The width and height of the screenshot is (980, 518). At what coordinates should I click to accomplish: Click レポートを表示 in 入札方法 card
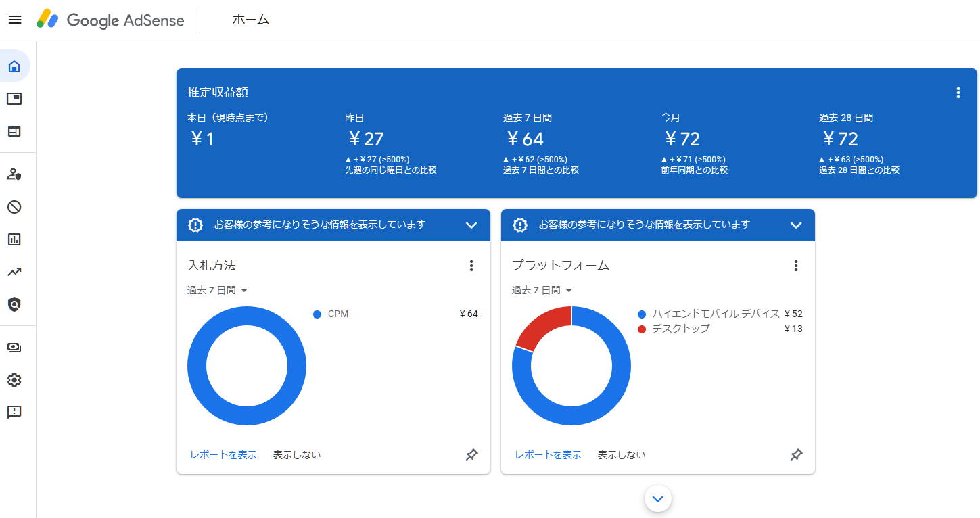click(x=223, y=455)
